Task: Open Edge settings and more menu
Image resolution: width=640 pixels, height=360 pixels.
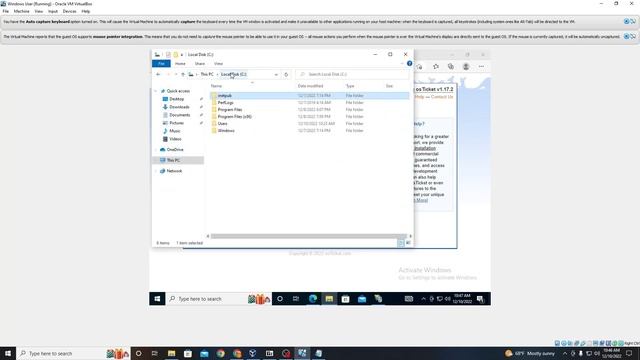Action: (x=481, y=67)
